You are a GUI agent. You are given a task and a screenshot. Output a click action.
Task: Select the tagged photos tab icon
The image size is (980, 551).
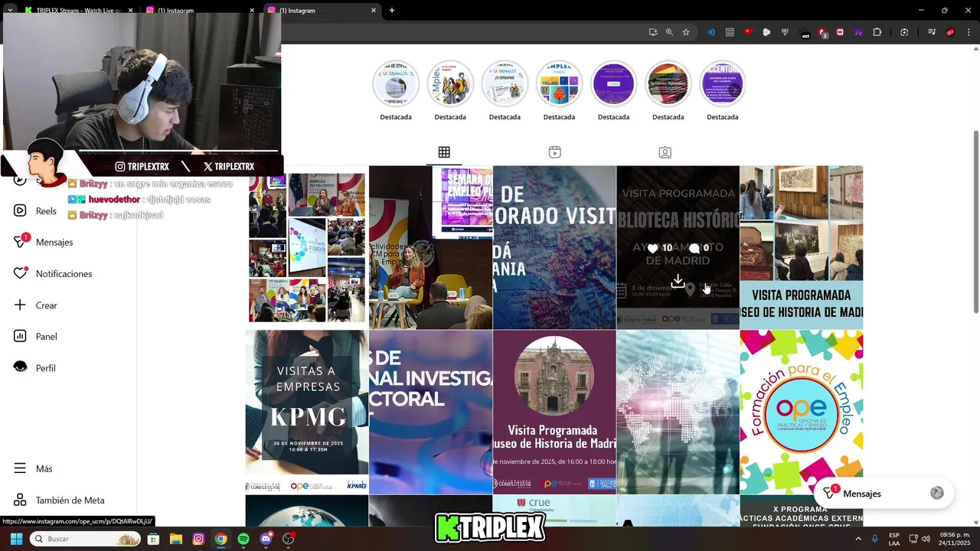[665, 152]
